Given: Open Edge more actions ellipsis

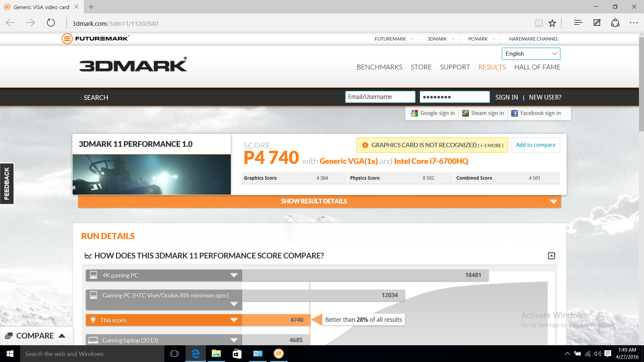Looking at the screenshot, I should 634,23.
